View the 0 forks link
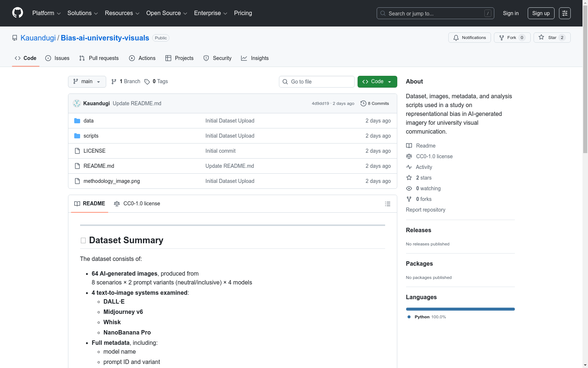This screenshot has height=368, width=588. [x=419, y=199]
